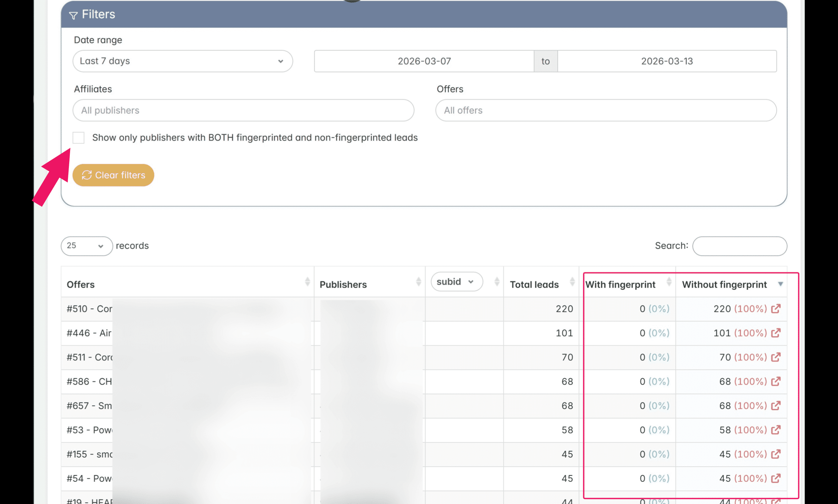Viewport: 838px width, 504px height.
Task: Toggle Without fingerprint descending sort arrow
Action: (781, 284)
